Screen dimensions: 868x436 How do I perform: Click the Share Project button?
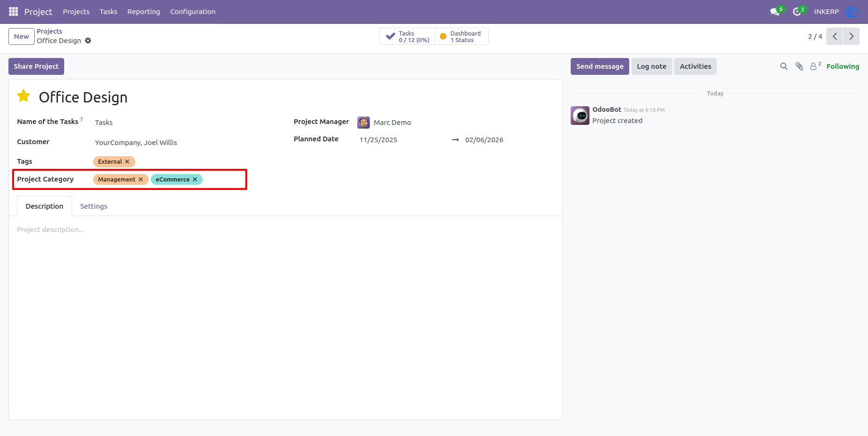(x=36, y=66)
